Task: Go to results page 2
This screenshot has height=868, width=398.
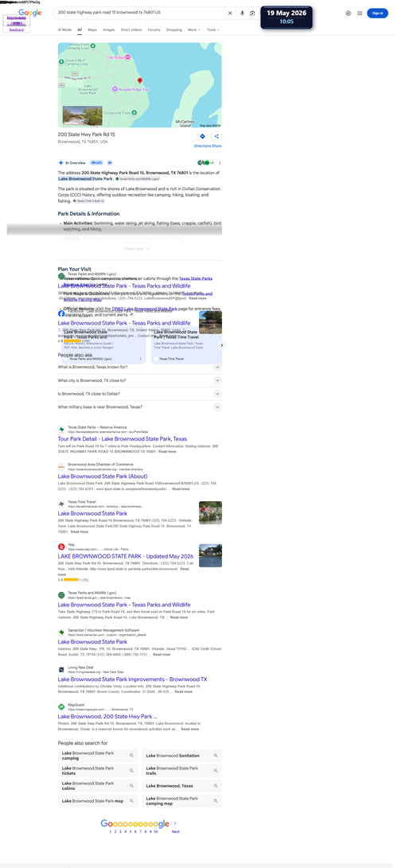Action: pos(115,831)
